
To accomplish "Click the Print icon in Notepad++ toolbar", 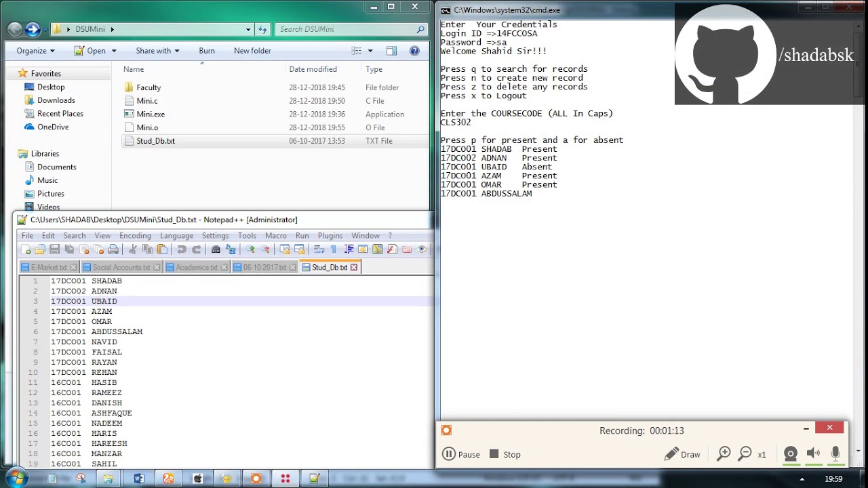I will [113, 249].
